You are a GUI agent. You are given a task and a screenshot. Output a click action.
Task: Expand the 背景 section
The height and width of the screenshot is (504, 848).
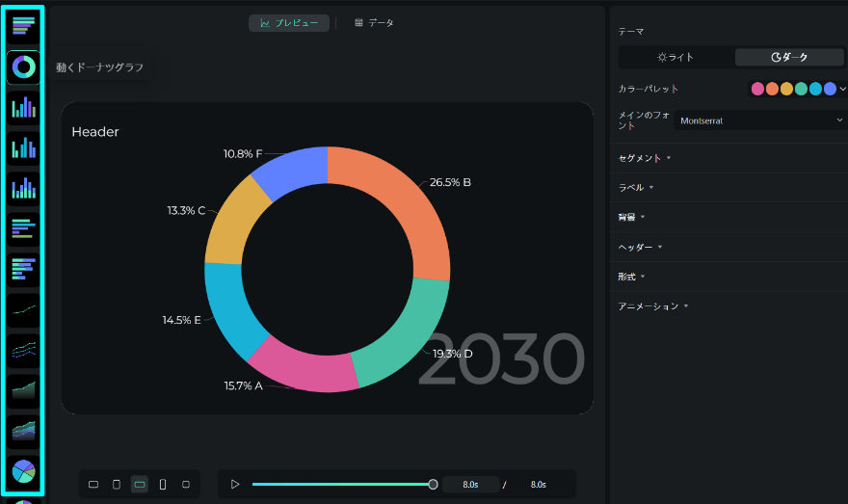pyautogui.click(x=632, y=217)
